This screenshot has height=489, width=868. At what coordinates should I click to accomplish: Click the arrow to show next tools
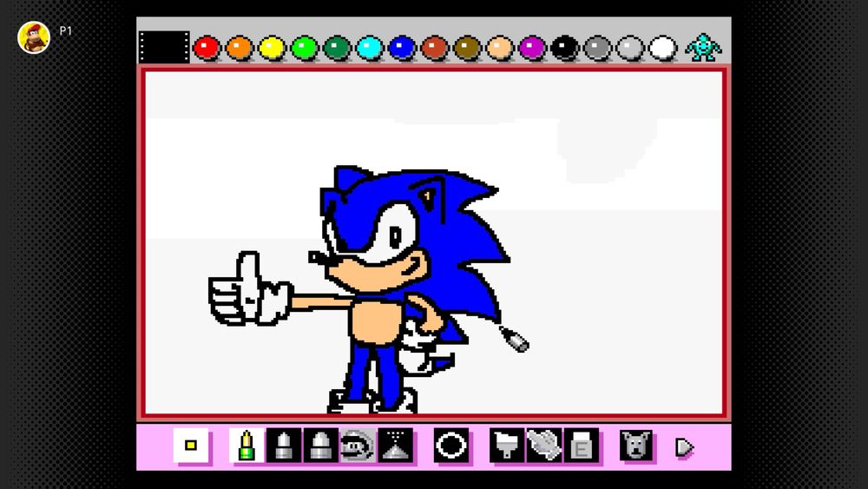coord(684,447)
